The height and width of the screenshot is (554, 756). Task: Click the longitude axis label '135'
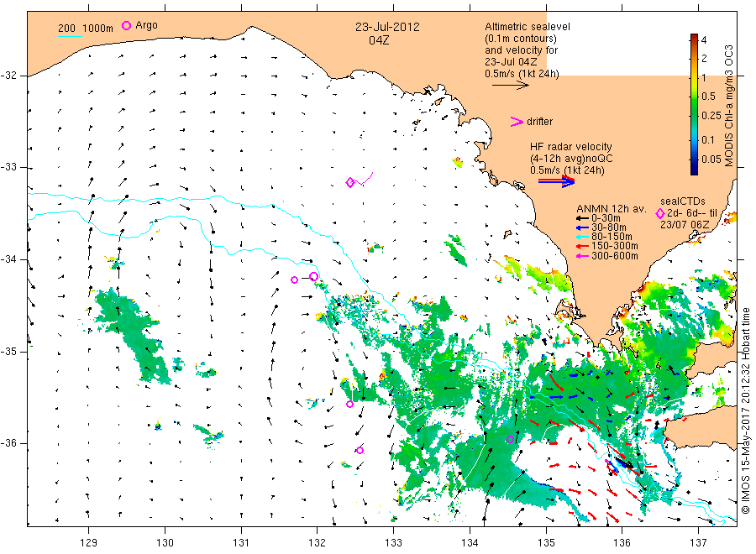point(546,543)
